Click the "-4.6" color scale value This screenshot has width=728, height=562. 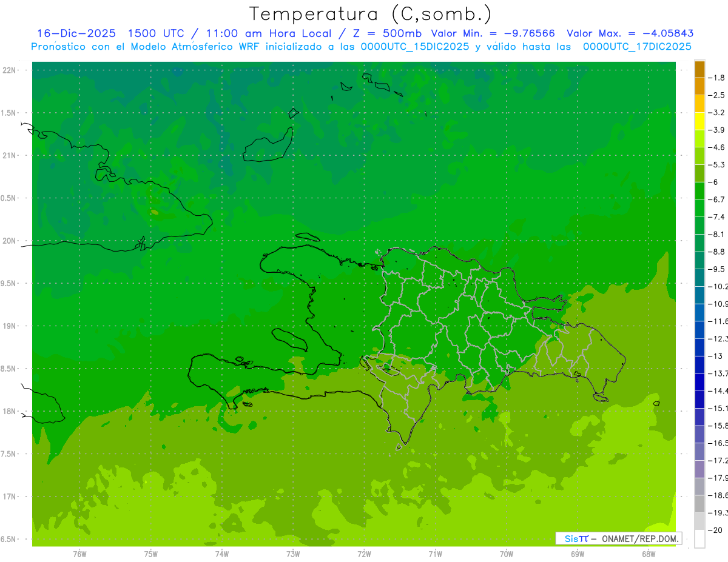[x=717, y=147]
